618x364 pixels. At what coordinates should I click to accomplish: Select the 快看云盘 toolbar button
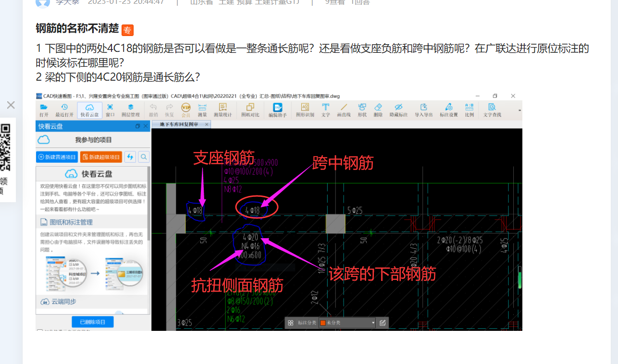pos(89,110)
